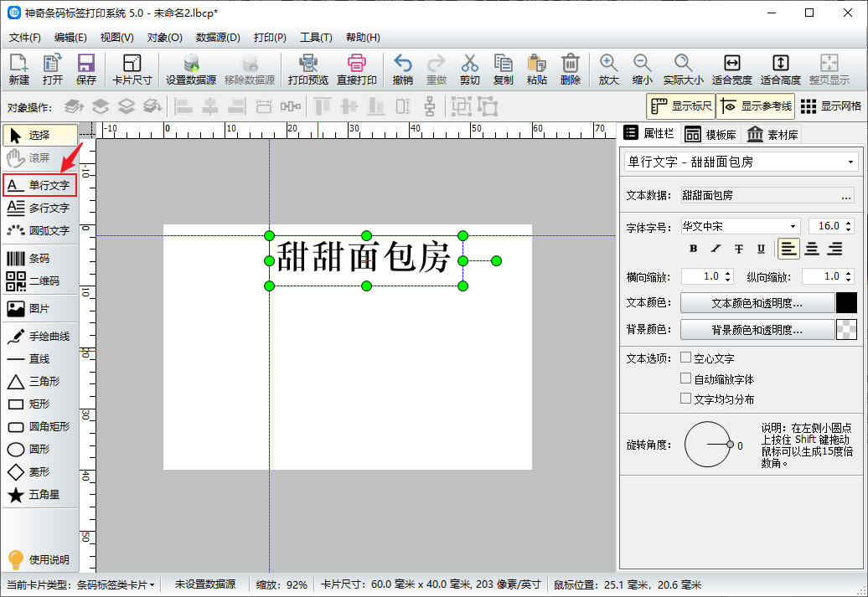Enable 空心文字 hollow text checkbox
This screenshot has width=868, height=597.
(686, 358)
